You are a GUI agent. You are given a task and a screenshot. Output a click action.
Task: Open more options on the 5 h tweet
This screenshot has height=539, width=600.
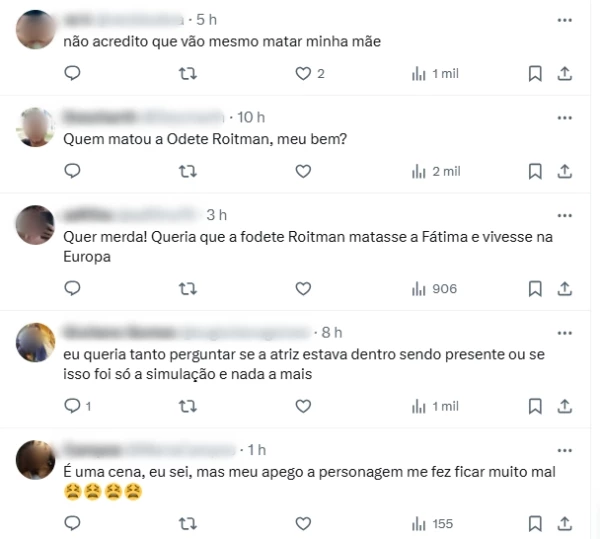pos(564,20)
